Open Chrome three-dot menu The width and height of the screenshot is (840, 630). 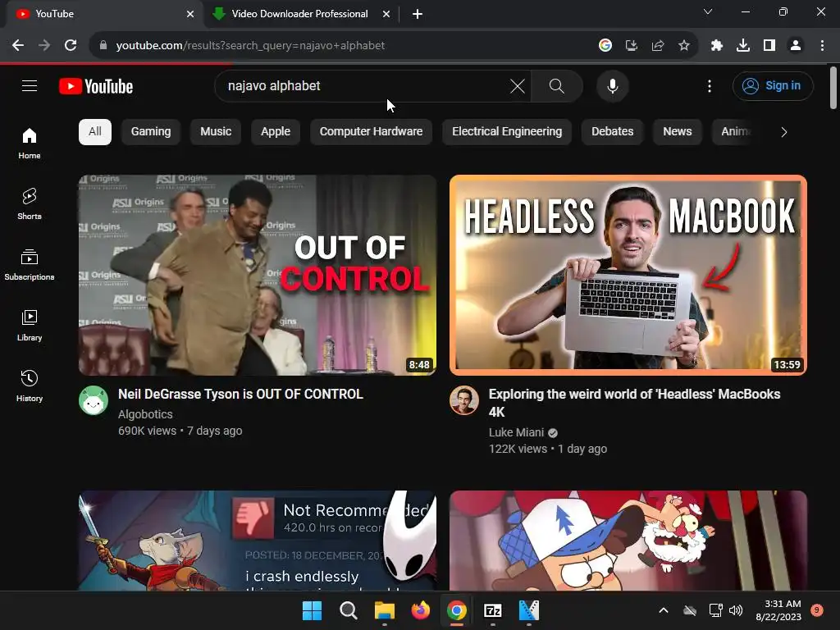pyautogui.click(x=822, y=46)
